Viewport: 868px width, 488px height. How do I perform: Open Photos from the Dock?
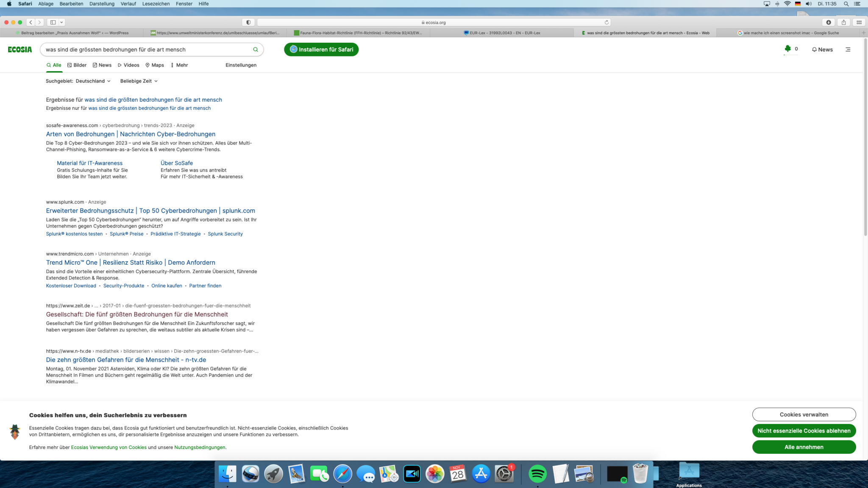point(435,474)
